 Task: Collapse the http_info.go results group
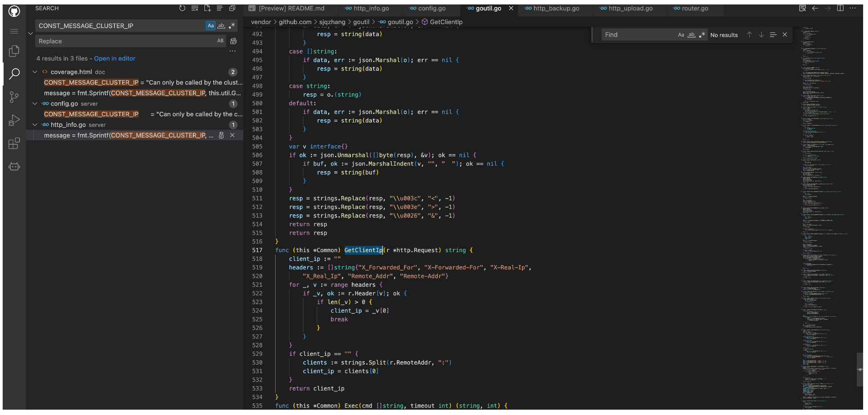click(x=35, y=125)
